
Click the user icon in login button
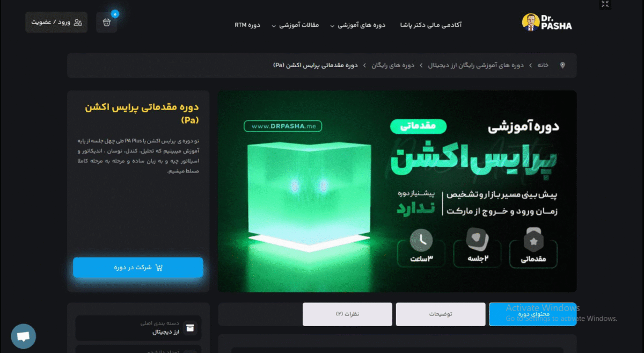click(78, 22)
